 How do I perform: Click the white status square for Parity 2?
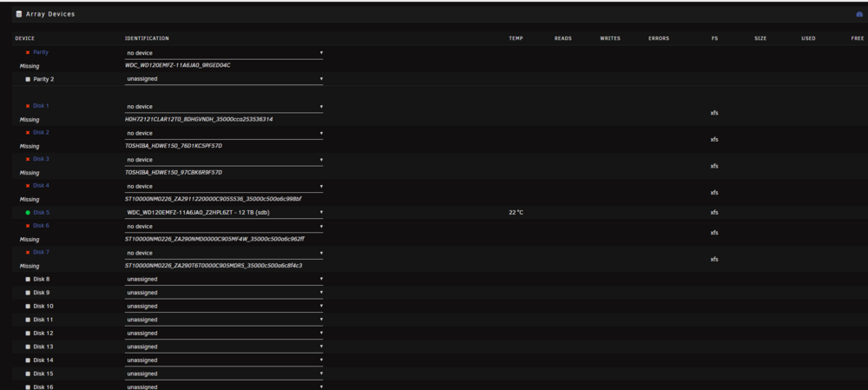[28, 79]
